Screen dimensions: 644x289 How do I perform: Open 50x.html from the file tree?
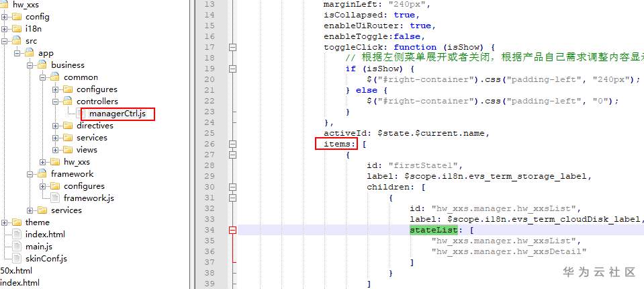[x=16, y=271]
